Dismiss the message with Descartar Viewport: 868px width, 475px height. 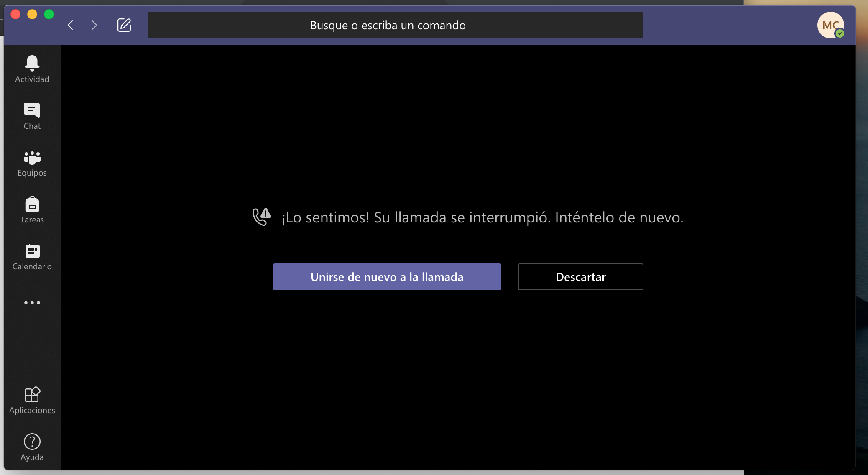(581, 277)
